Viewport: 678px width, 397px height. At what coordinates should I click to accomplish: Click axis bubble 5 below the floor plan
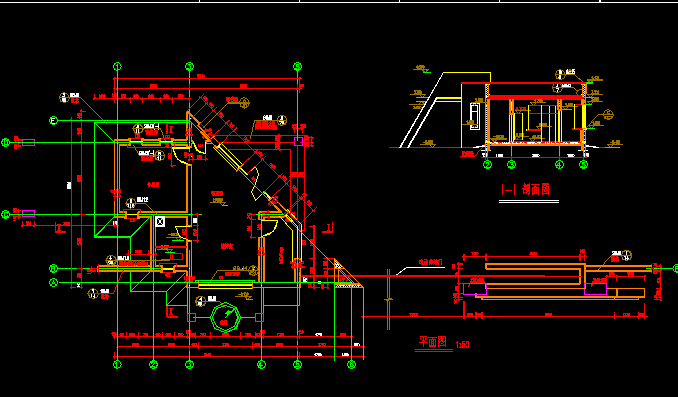(297, 365)
